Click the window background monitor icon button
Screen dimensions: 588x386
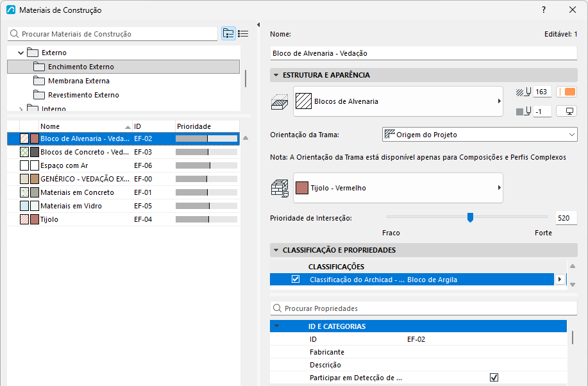(x=566, y=112)
